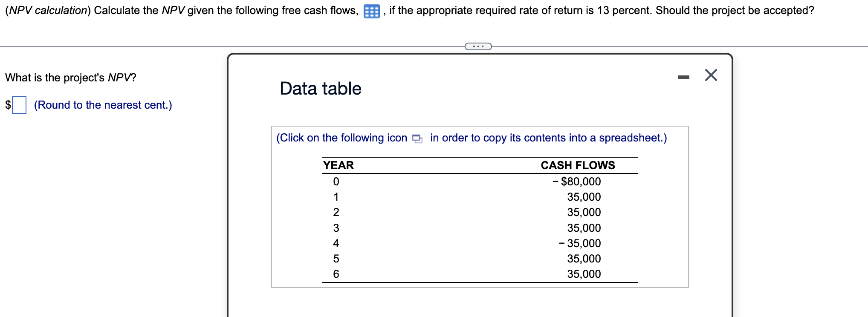Select the copy icon beside the instruction text
Image resolution: width=868 pixels, height=317 pixels.
417,138
